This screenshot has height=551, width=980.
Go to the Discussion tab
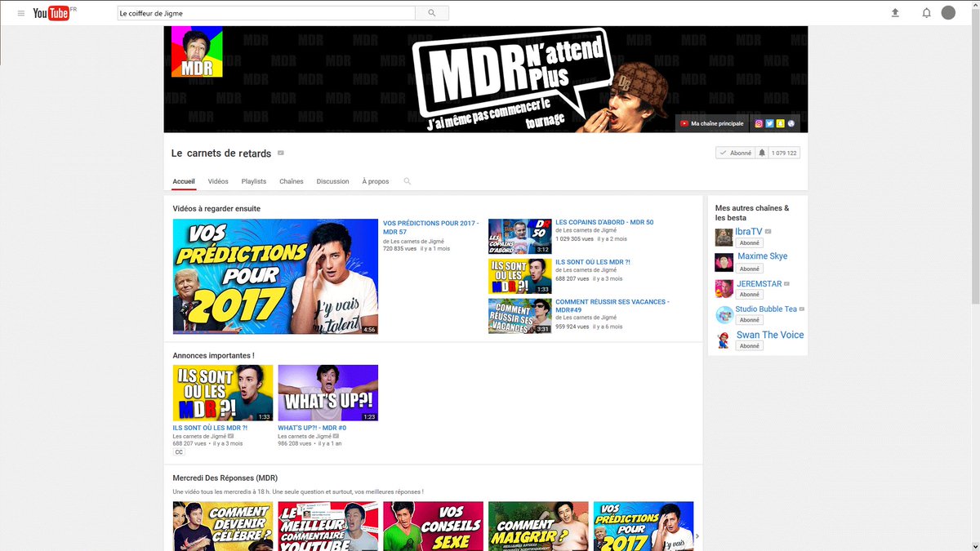(x=333, y=181)
